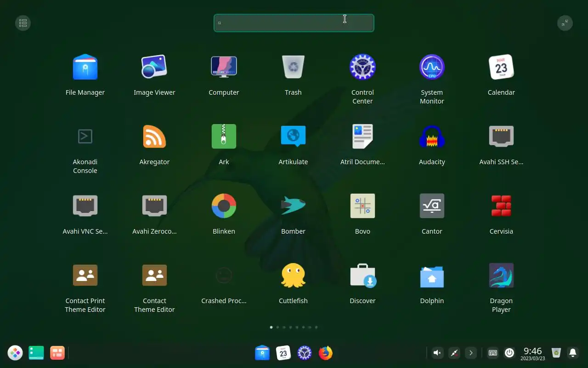
Task: Toggle the muted volume tray icon
Action: pyautogui.click(x=438, y=353)
